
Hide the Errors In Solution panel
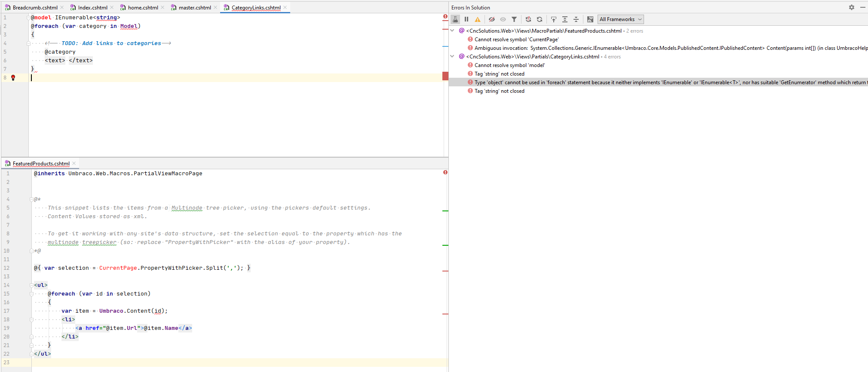coord(863,7)
